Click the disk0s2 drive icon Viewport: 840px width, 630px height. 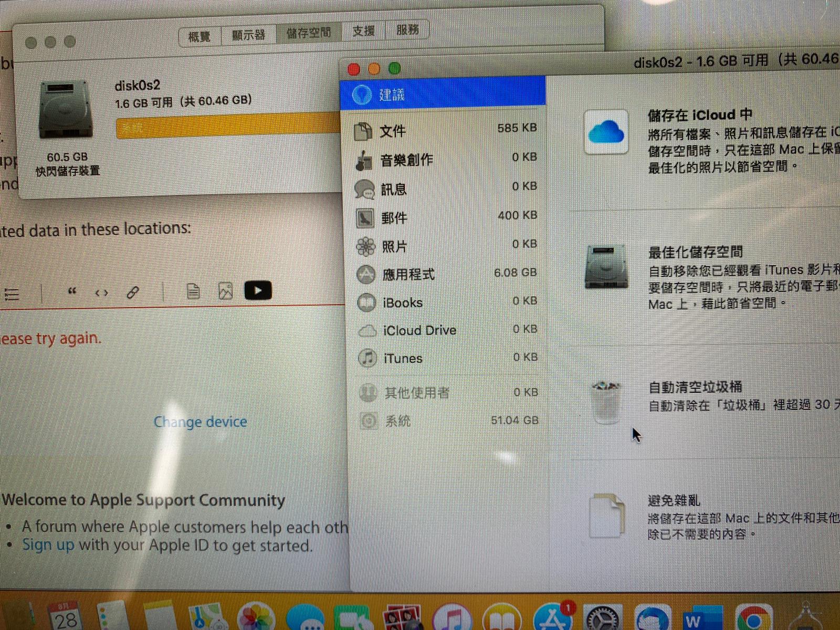[66, 109]
